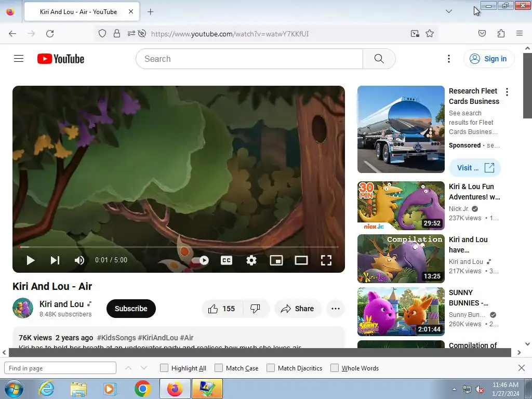Open a new Firefox tab
The image size is (532, 399).
pos(150,12)
